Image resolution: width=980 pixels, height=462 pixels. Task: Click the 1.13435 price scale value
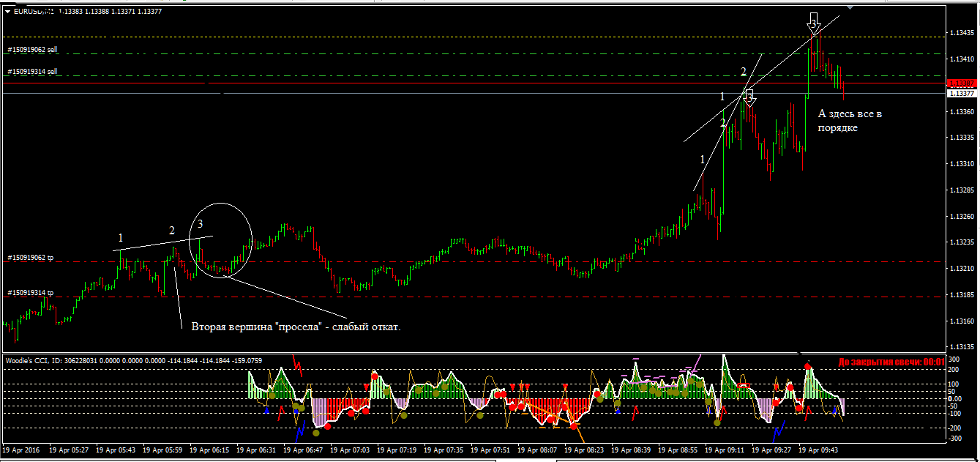click(x=961, y=33)
